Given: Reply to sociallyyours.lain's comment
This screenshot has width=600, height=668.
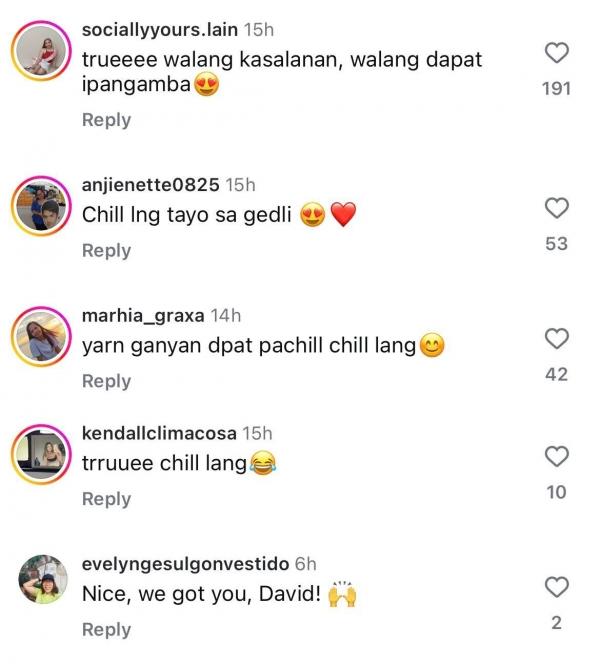Looking at the screenshot, I should click(107, 120).
